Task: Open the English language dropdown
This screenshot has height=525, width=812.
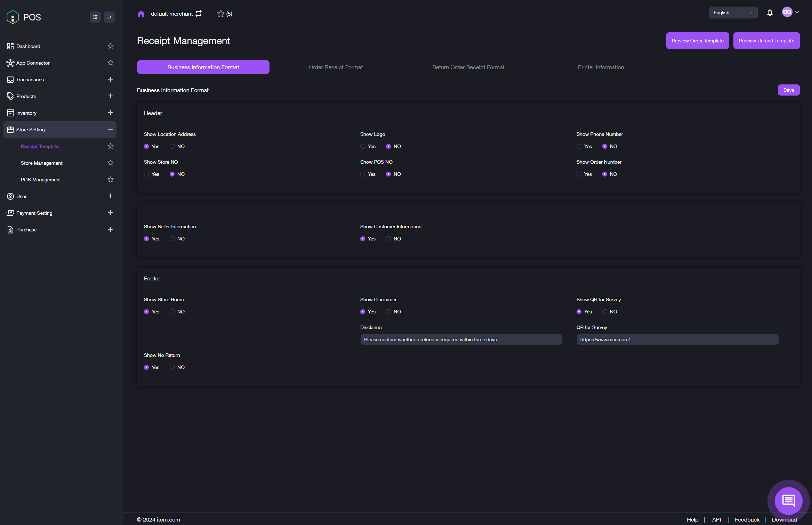Action: tap(733, 13)
